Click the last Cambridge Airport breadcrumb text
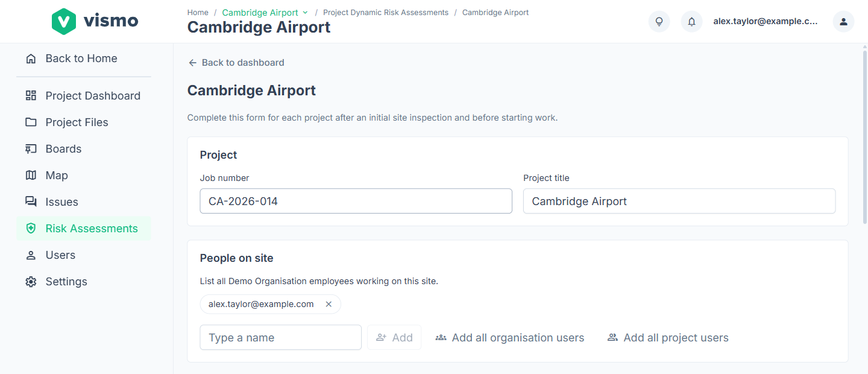The width and height of the screenshot is (868, 374). [x=495, y=13]
